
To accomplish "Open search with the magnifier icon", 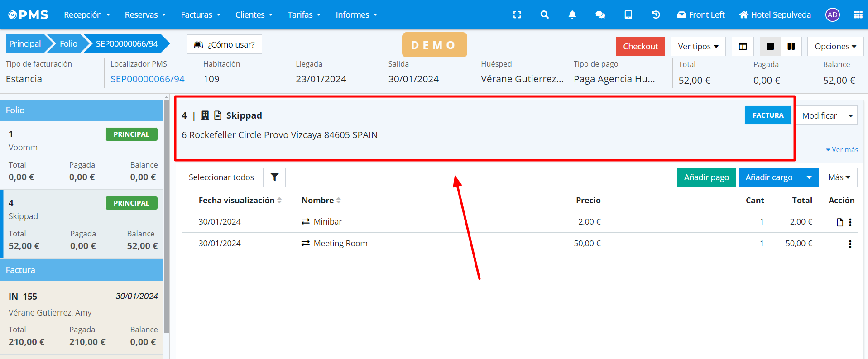I will (x=545, y=15).
